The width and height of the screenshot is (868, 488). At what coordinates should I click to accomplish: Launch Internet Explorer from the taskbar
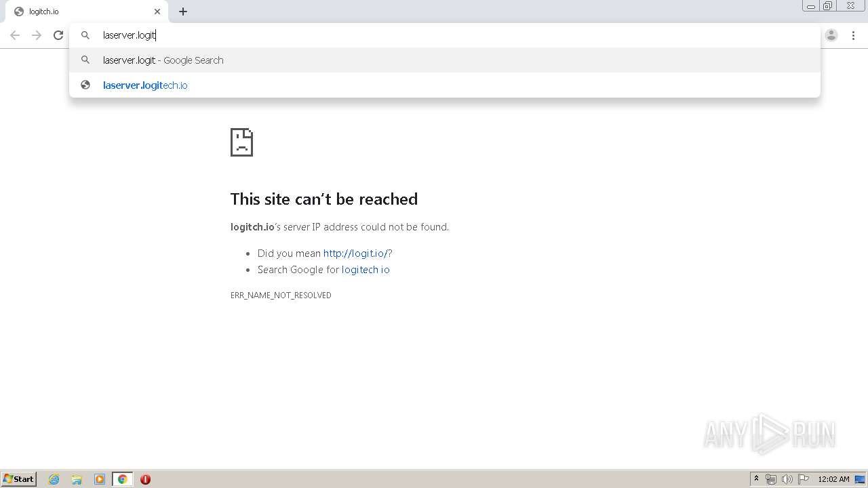pyautogui.click(x=54, y=479)
